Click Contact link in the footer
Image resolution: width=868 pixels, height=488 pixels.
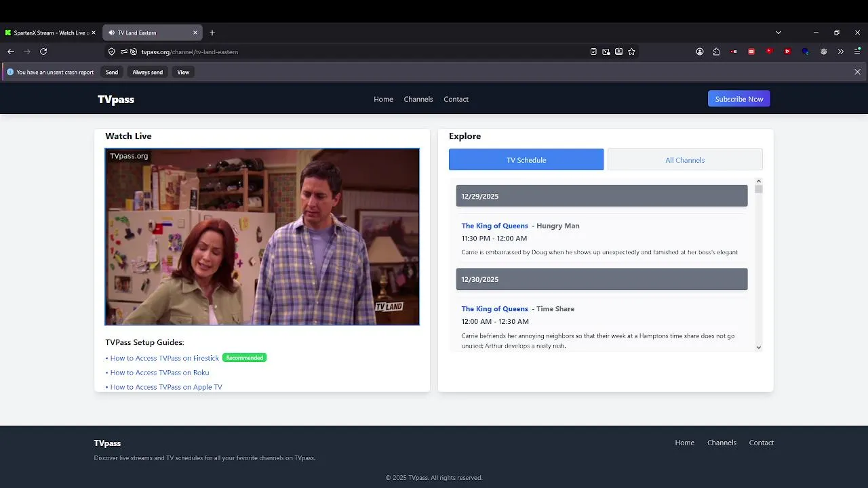click(x=762, y=443)
